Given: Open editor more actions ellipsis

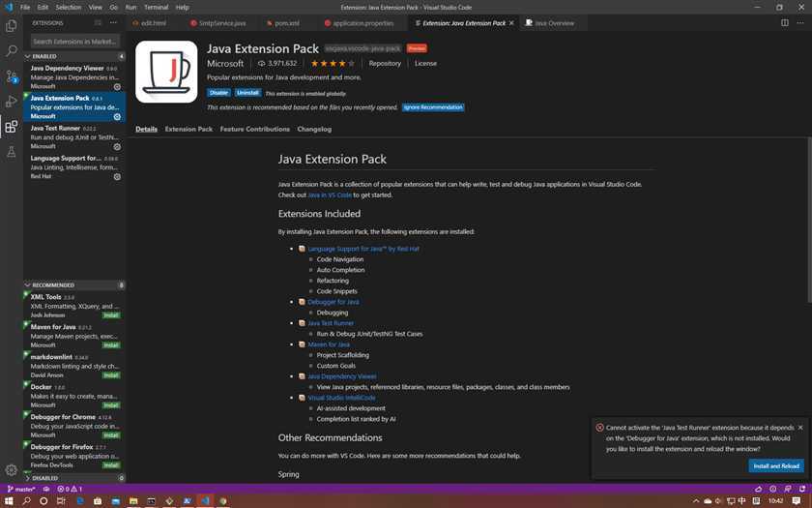Looking at the screenshot, I should (x=800, y=23).
